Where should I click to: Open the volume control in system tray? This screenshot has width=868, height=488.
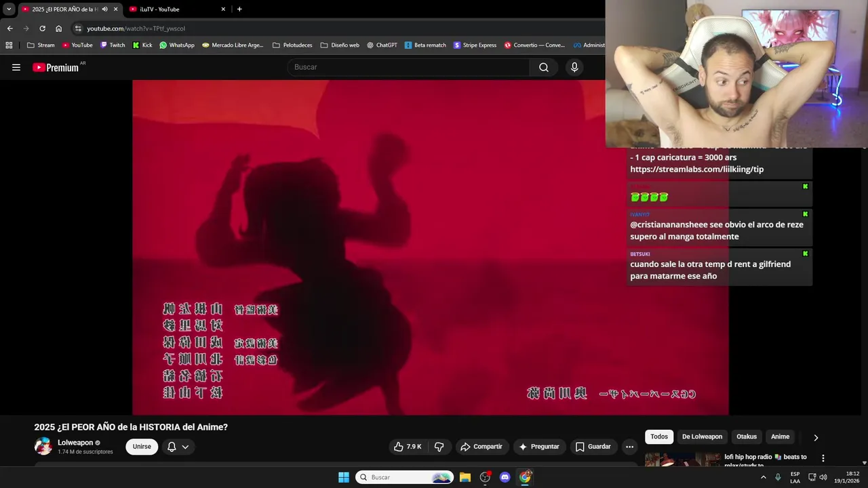[x=823, y=477]
